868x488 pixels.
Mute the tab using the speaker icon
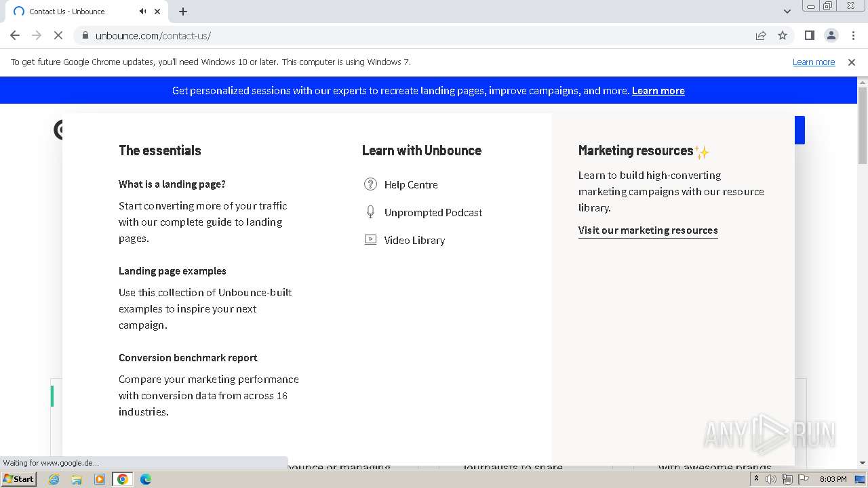tap(143, 12)
